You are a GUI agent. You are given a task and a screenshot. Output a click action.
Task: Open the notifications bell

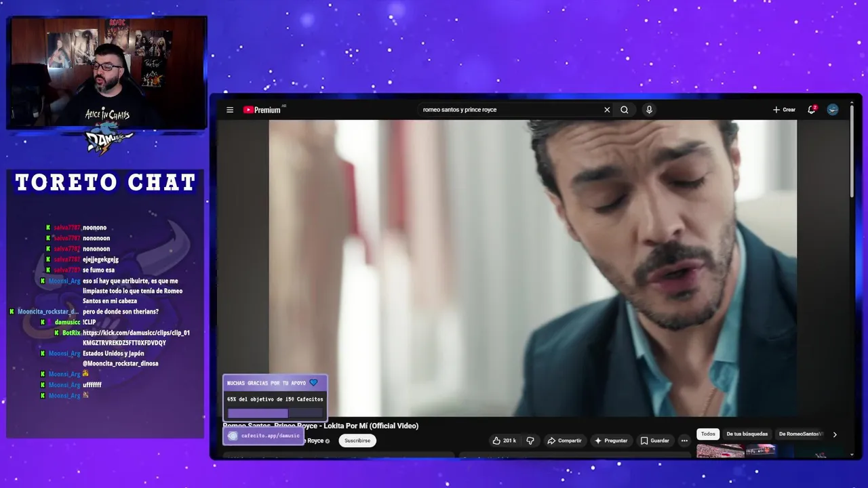[x=811, y=110]
